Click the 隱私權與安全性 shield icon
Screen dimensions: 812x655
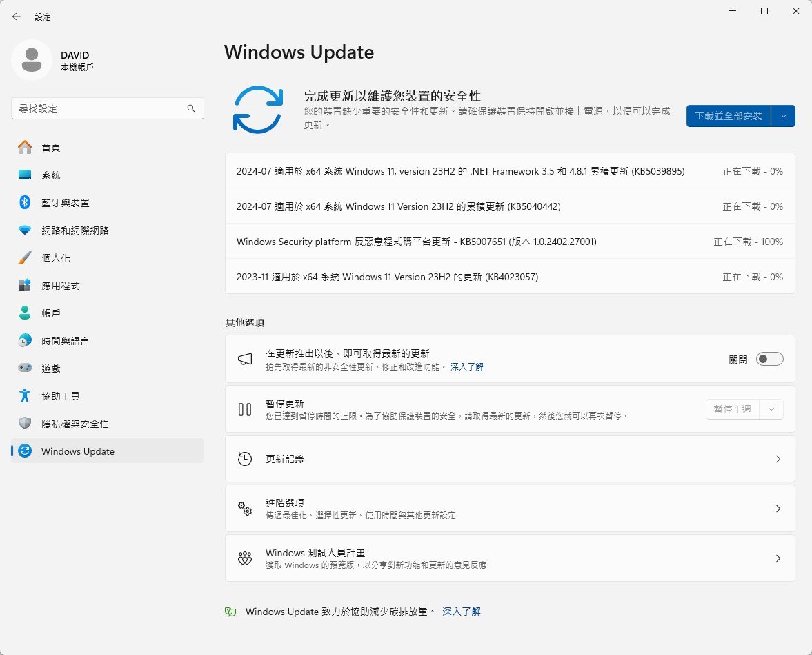25,423
